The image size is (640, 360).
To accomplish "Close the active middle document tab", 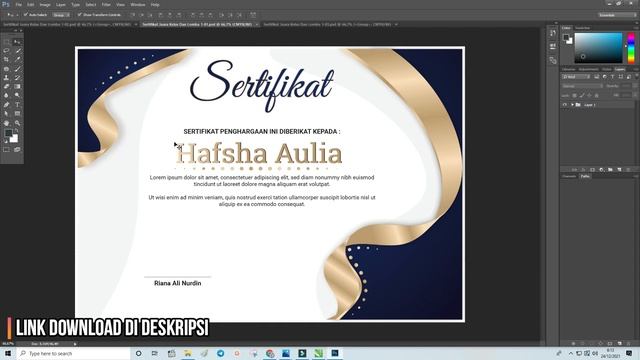I will coord(257,24).
